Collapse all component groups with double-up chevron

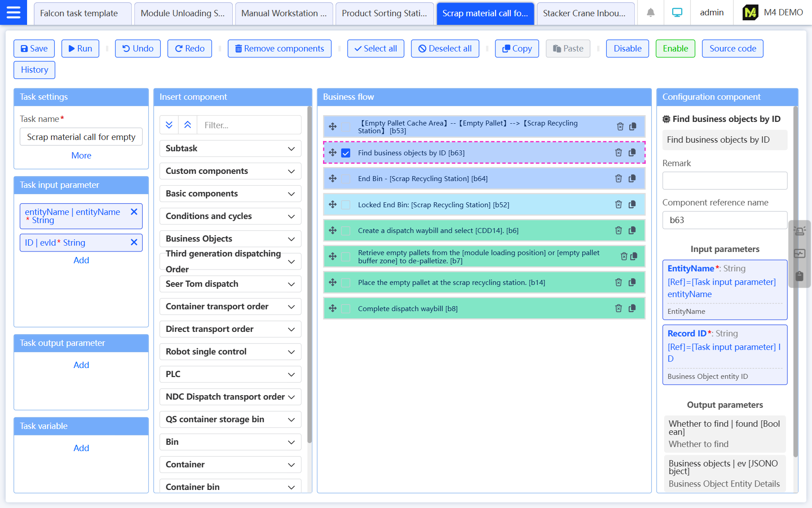coord(188,125)
